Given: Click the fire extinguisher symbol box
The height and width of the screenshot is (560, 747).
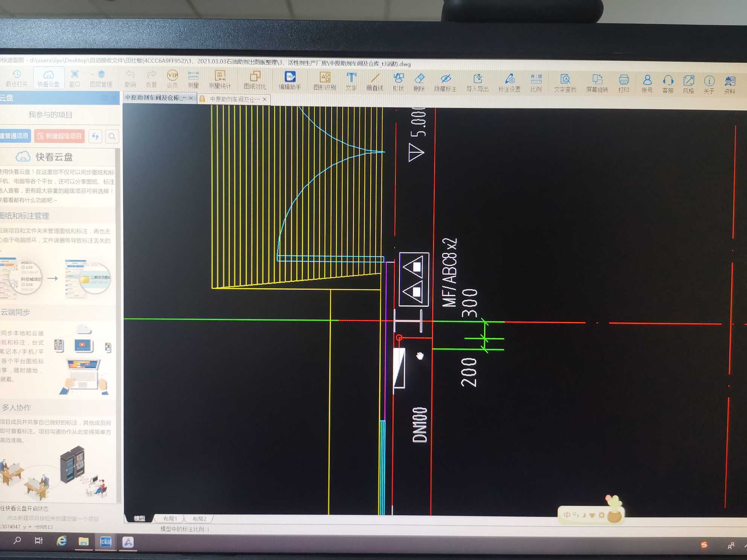Looking at the screenshot, I should coord(414,279).
